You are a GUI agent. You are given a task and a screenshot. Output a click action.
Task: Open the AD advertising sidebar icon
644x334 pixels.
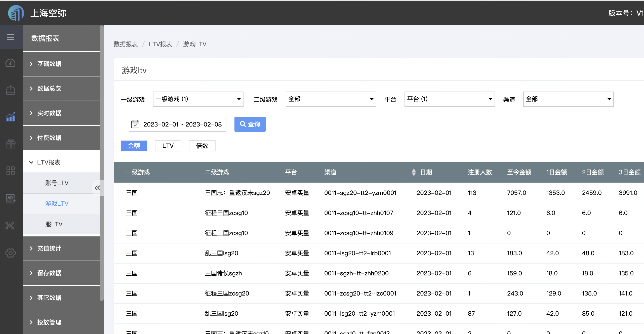click(x=11, y=198)
